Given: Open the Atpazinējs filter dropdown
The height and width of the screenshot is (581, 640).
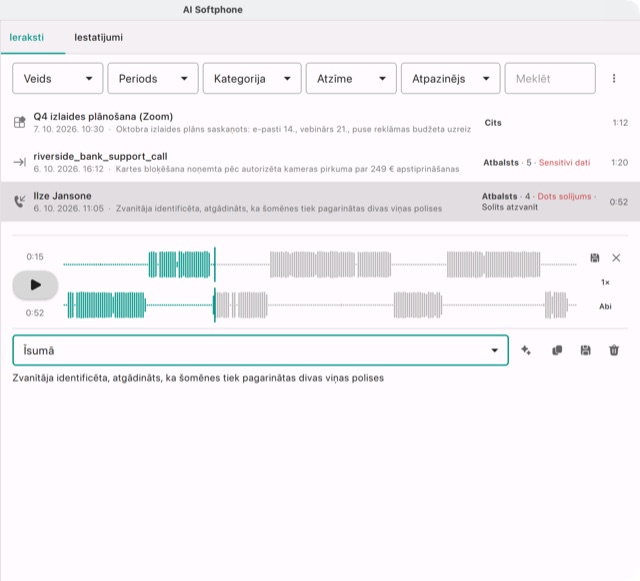Looking at the screenshot, I should click(451, 78).
